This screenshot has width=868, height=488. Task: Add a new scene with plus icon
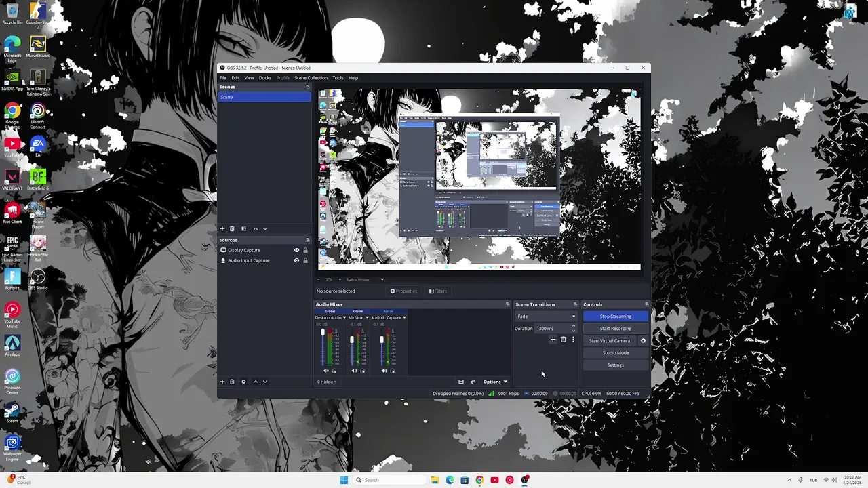pos(222,228)
